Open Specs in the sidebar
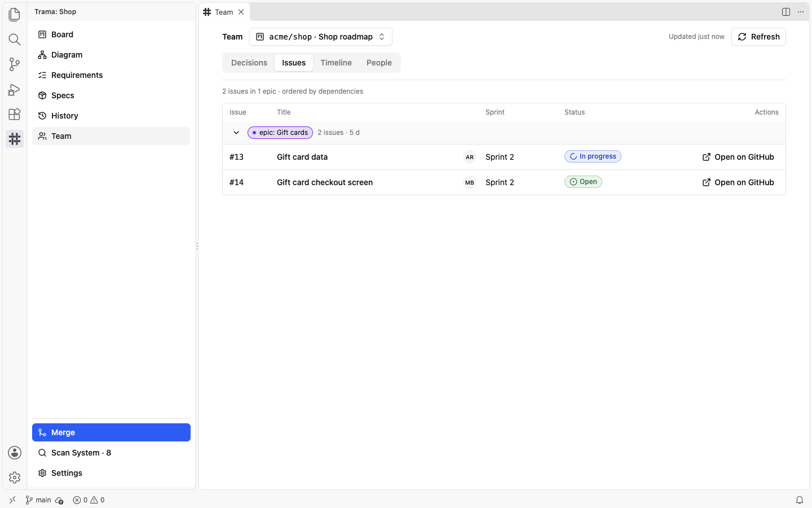 112,95
